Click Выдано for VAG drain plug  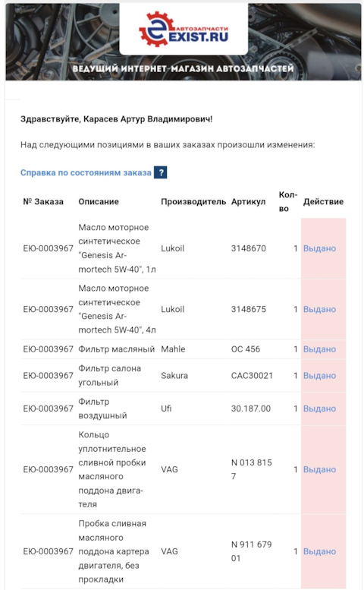(x=319, y=551)
